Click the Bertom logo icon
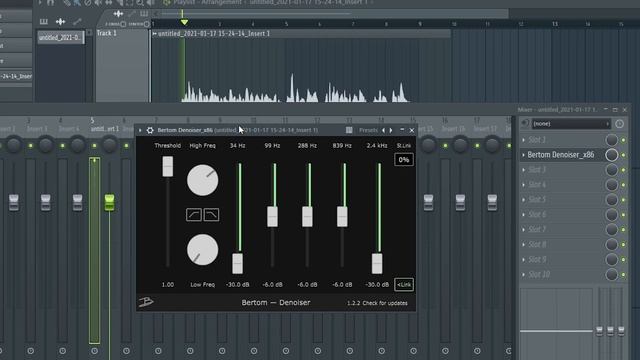 click(x=146, y=302)
